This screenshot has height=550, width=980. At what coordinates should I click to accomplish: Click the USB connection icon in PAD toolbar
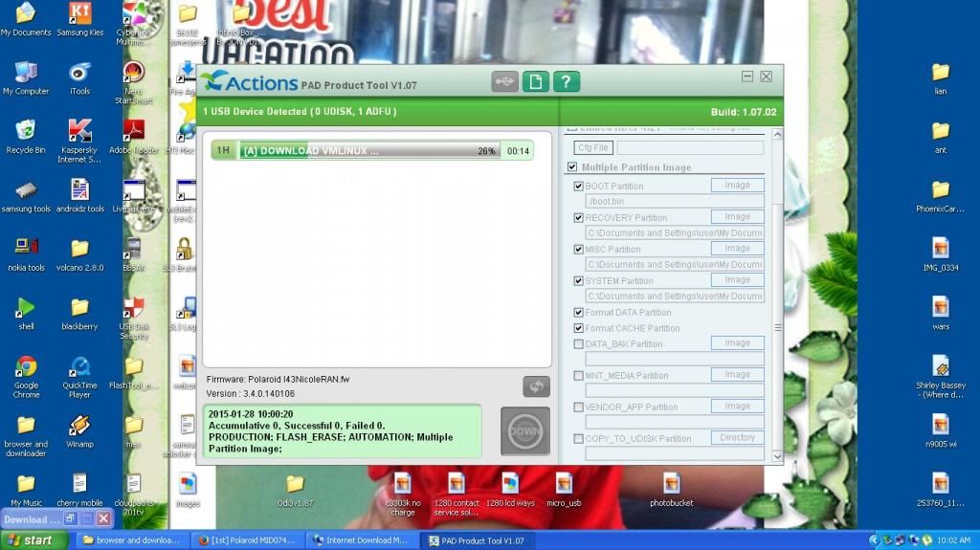tap(504, 82)
